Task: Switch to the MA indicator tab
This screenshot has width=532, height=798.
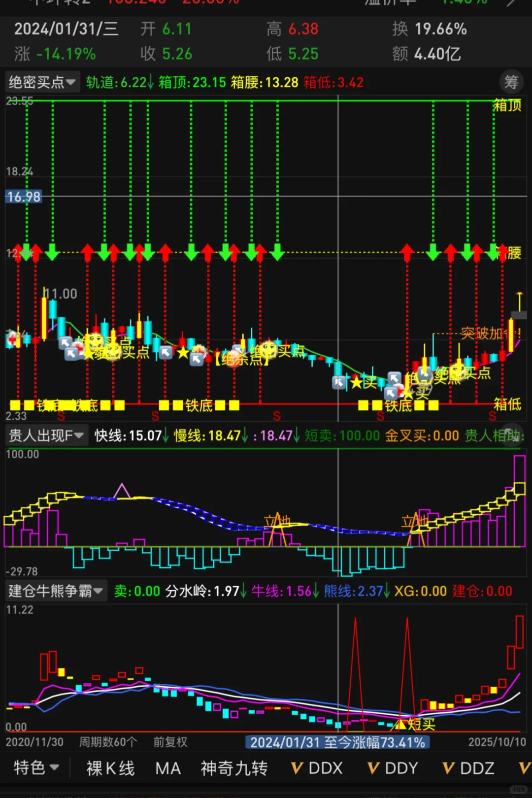Action: click(168, 768)
